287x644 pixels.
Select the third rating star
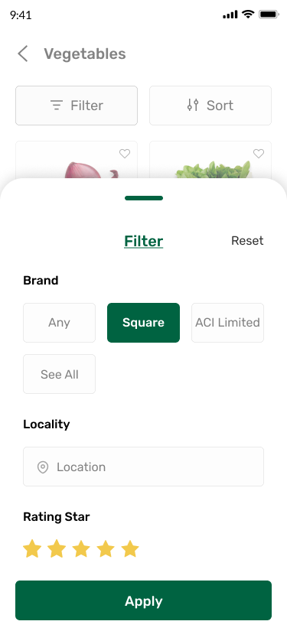point(81,548)
